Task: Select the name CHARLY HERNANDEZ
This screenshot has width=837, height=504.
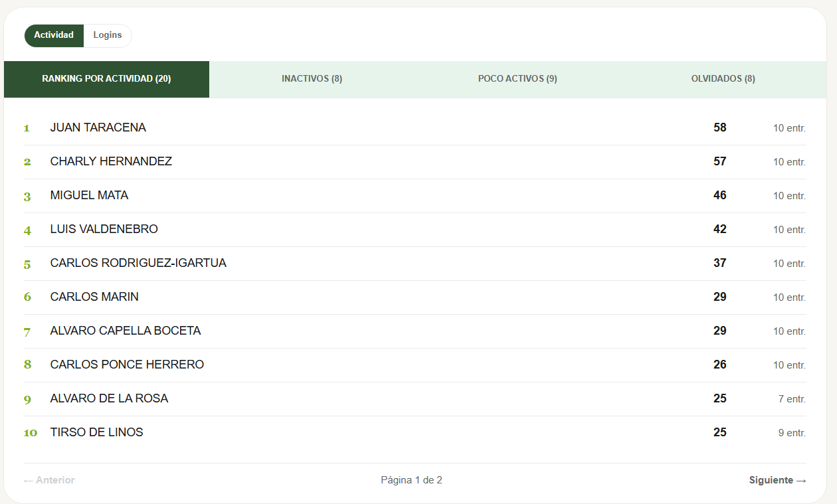Action: pyautogui.click(x=111, y=161)
